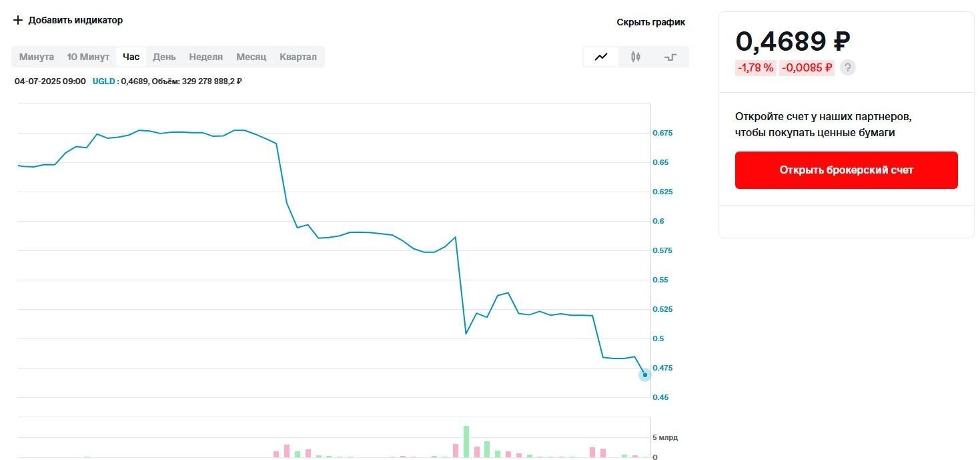Switch to the Неделя timeframe
Screen dimensions: 980x460
205,57
